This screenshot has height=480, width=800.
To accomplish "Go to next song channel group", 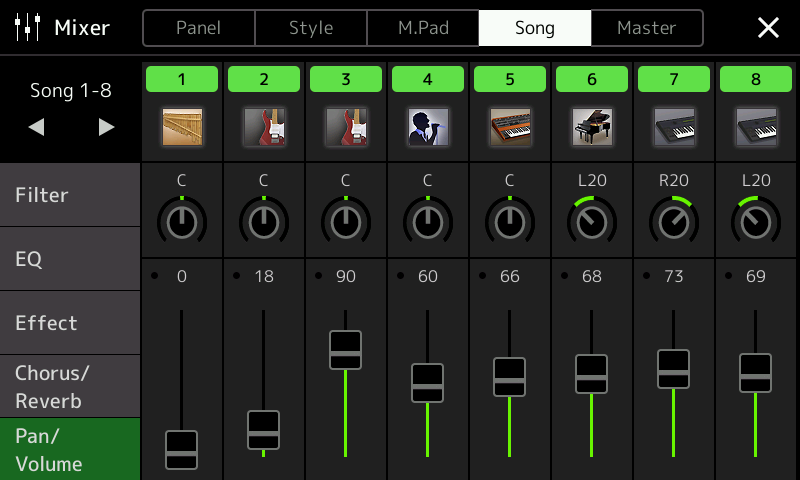I will [x=106, y=127].
